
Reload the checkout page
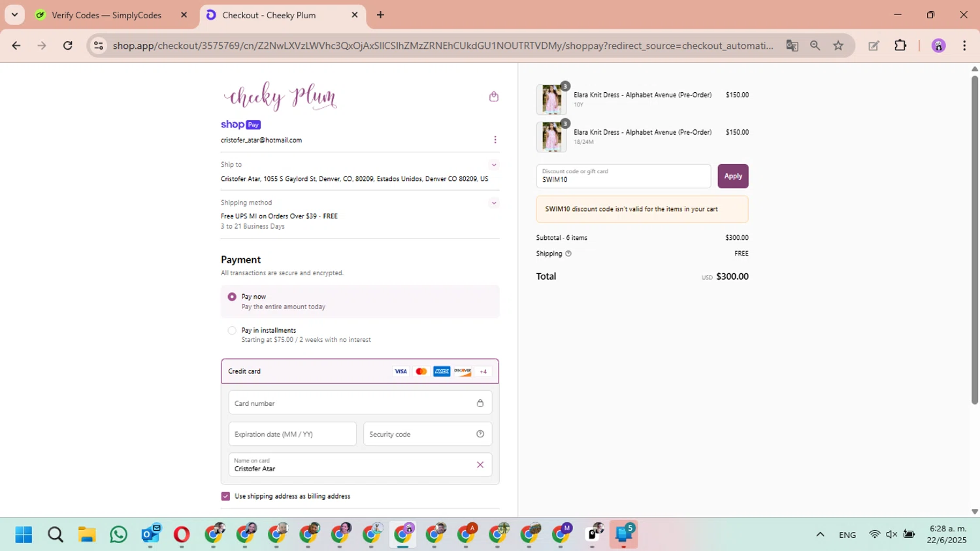68,46
